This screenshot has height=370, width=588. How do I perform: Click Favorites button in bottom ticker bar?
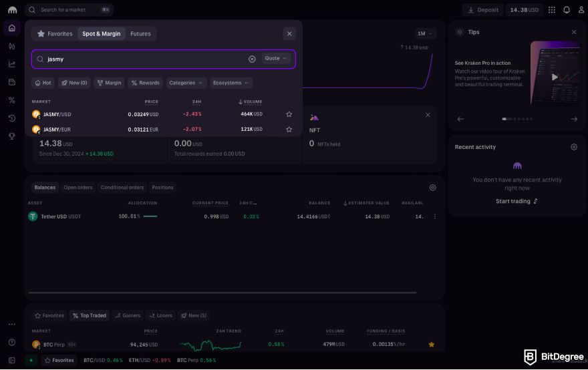click(x=59, y=360)
